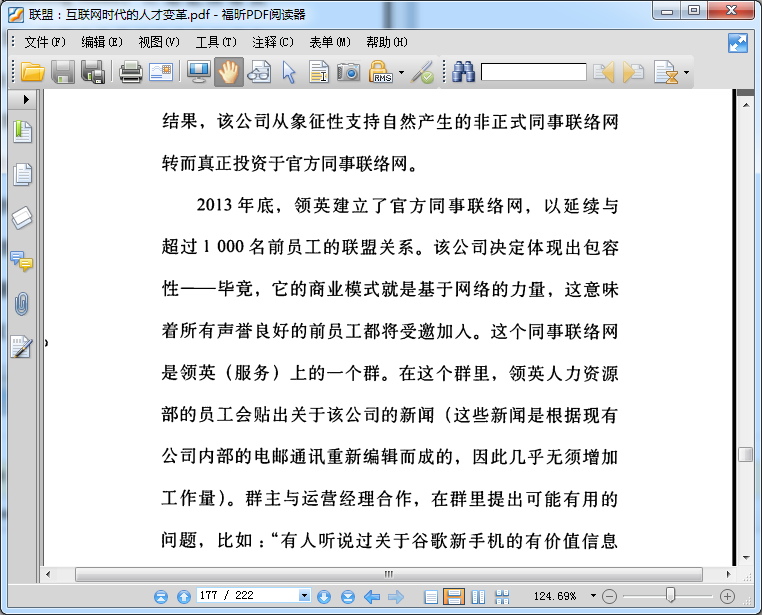Click the search text field
Viewport: 762px width, 615px height.
point(534,72)
